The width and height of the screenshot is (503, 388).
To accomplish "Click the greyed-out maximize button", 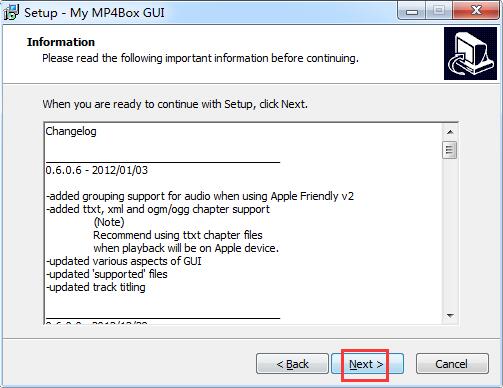I will [x=439, y=11].
